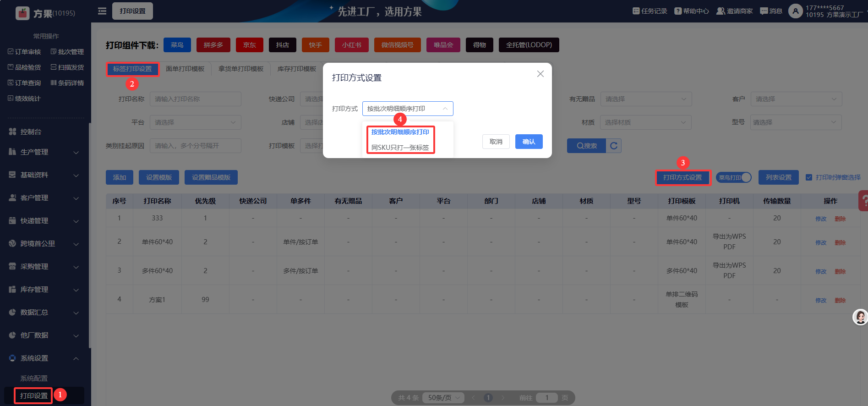This screenshot has width=868, height=406.
Task: Open the help center question icon
Action: point(678,11)
